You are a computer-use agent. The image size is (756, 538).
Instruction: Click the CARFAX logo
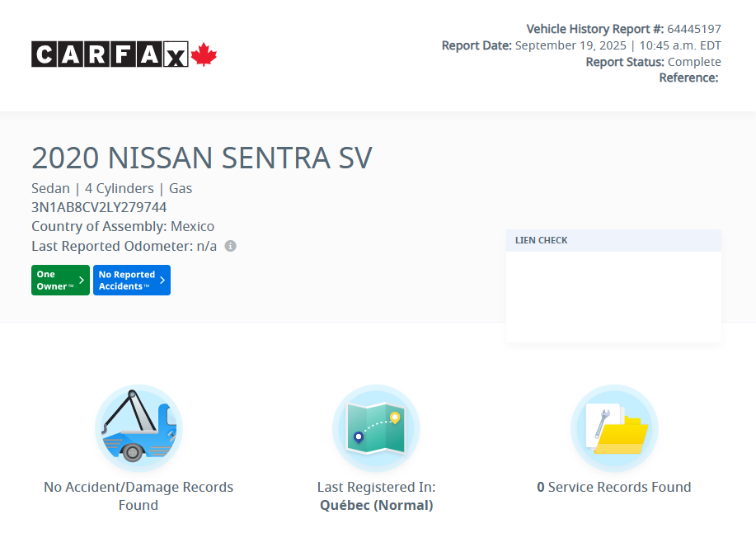[110, 54]
